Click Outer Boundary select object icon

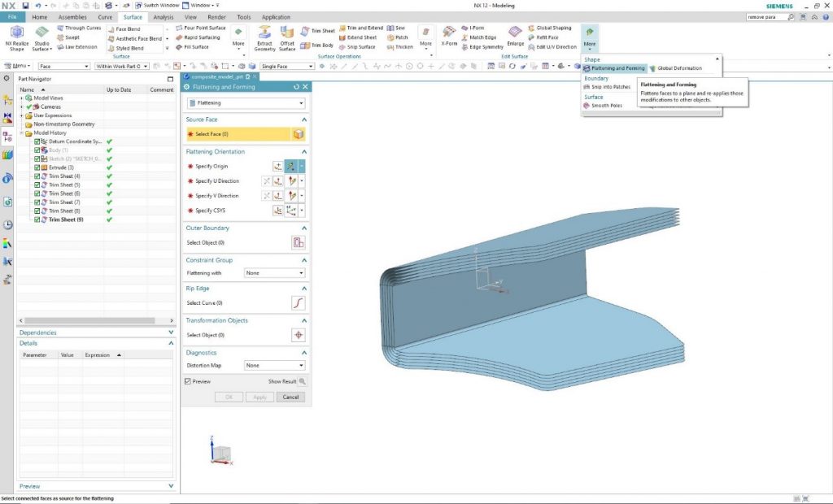pos(298,242)
